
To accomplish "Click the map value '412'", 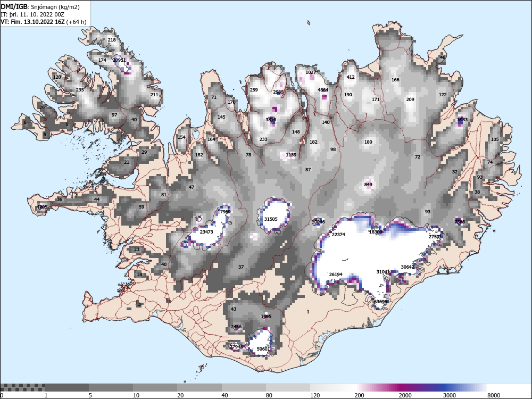I will (351, 77).
